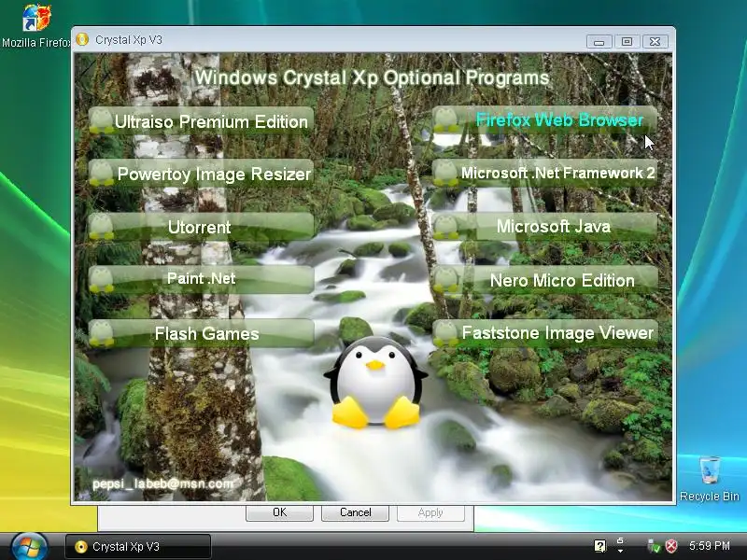Switch to Crystal Xp V3 taskbar button

(137, 546)
